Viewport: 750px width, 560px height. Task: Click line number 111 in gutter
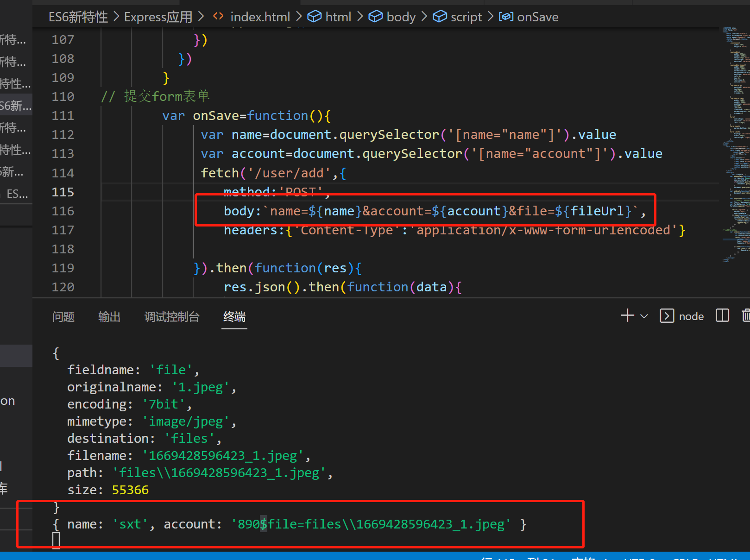[63, 116]
